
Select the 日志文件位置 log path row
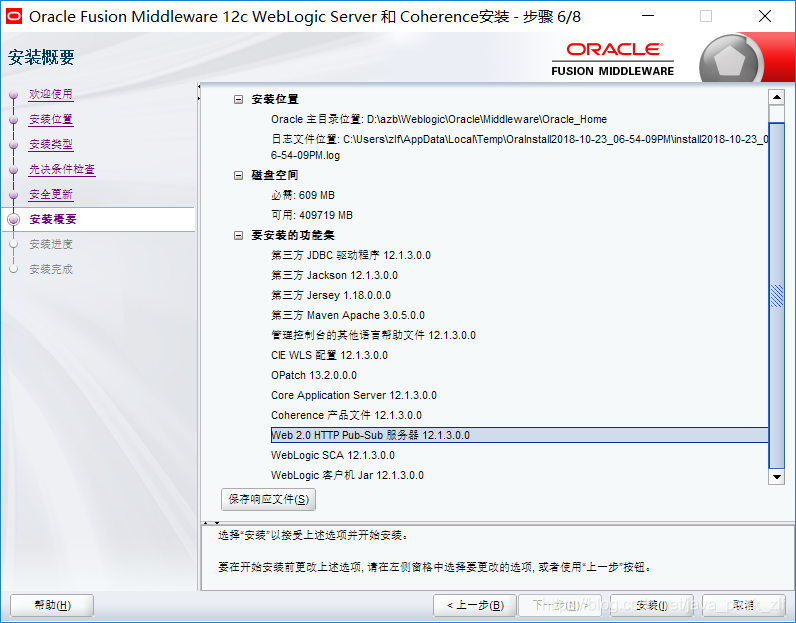(x=520, y=147)
